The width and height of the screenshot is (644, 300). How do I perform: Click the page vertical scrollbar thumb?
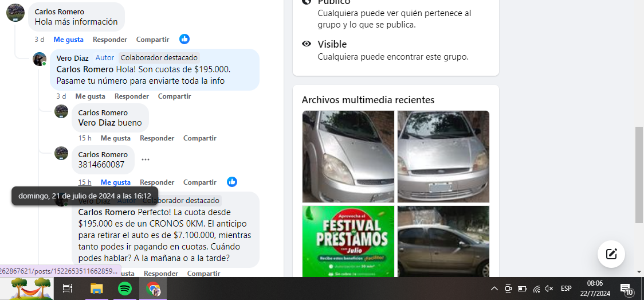(x=639, y=174)
